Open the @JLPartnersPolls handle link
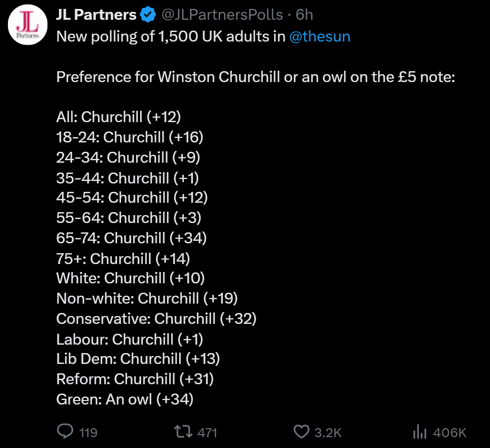The width and height of the screenshot is (490, 448). [222, 15]
